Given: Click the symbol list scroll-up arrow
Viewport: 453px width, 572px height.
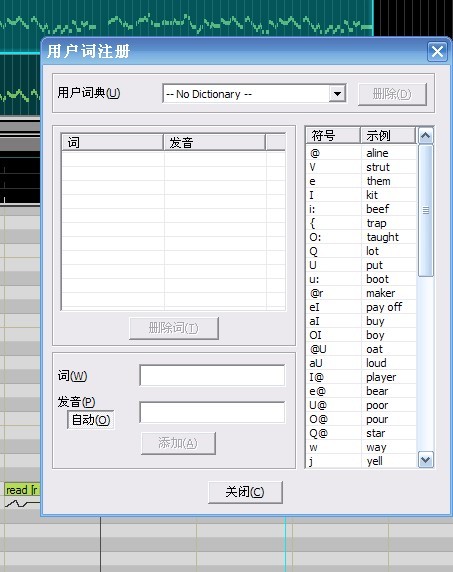Looking at the screenshot, I should (425, 136).
